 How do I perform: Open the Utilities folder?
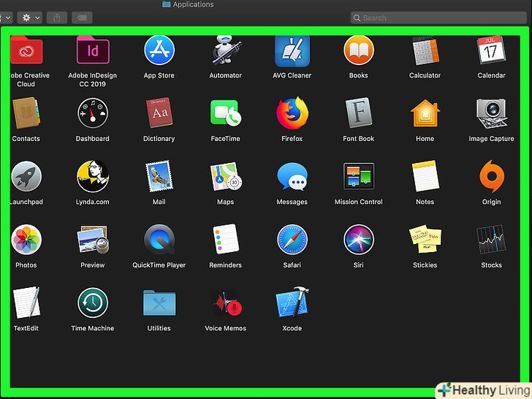coord(159,303)
